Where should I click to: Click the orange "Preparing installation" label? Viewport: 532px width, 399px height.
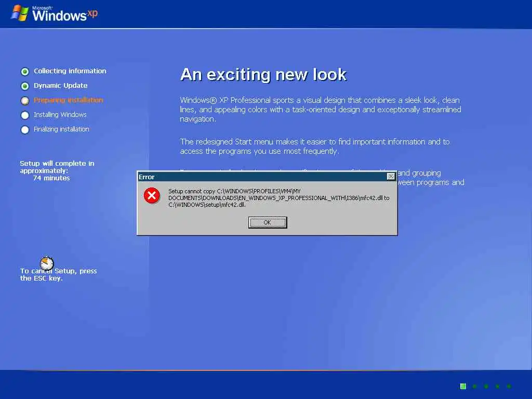pos(68,100)
